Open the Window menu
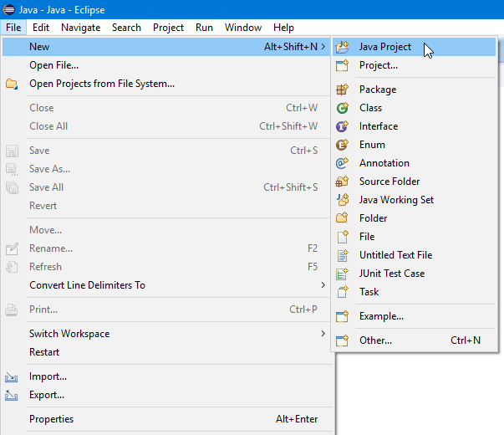The width and height of the screenshot is (504, 435). 243,28
